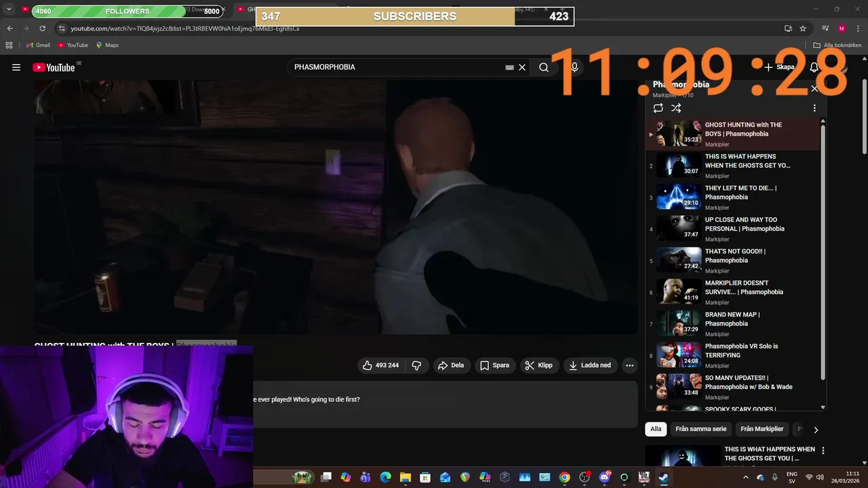The height and width of the screenshot is (488, 868).
Task: Open Copilot from taskbar
Action: click(346, 477)
